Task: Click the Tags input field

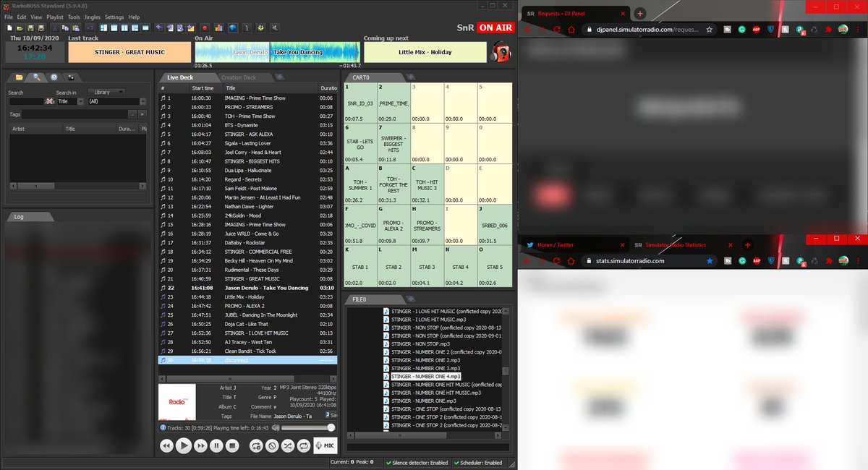Action: click(75, 114)
